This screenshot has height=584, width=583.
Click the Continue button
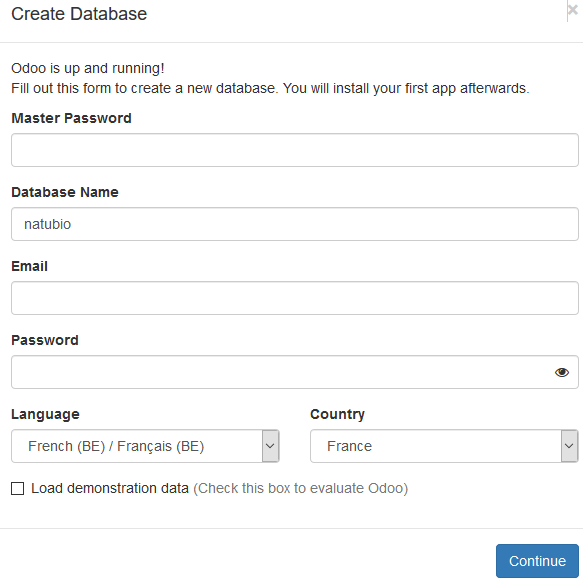pyautogui.click(x=537, y=561)
